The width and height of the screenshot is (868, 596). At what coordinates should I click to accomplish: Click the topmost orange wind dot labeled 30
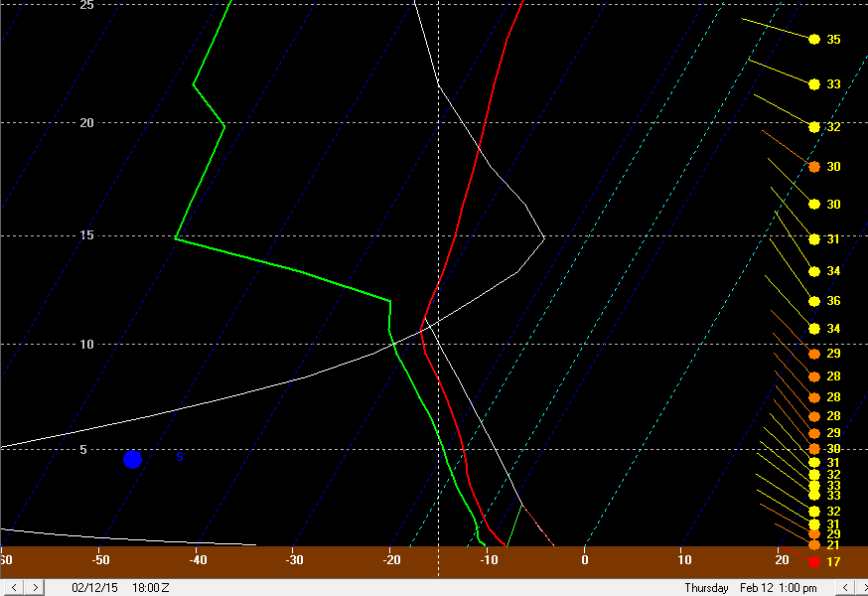pyautogui.click(x=814, y=167)
